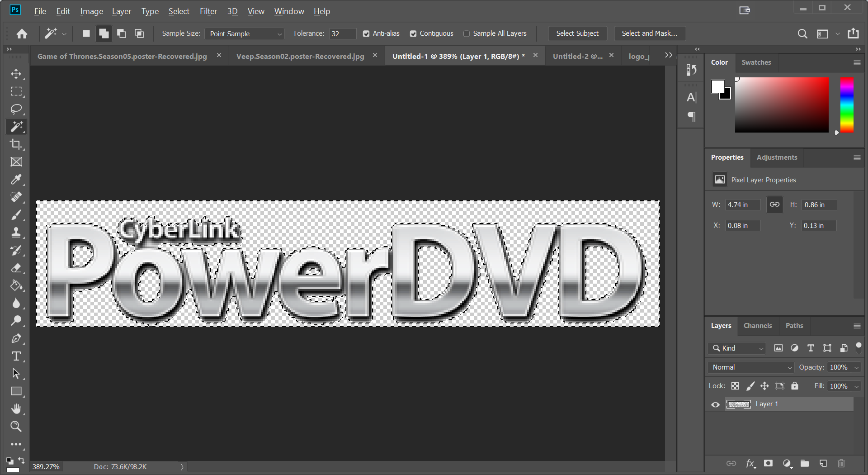Switch to the Channels tab
Screen dimensions: 868x475
758,326
